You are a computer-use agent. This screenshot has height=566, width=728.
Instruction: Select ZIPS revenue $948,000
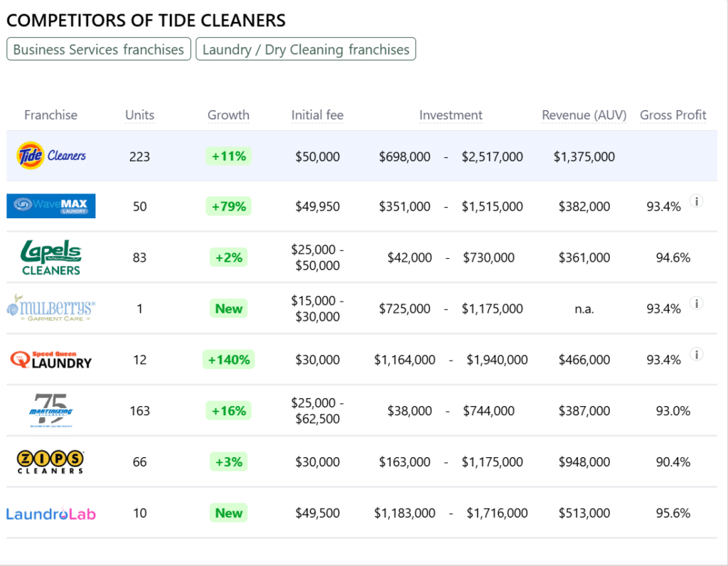point(584,462)
